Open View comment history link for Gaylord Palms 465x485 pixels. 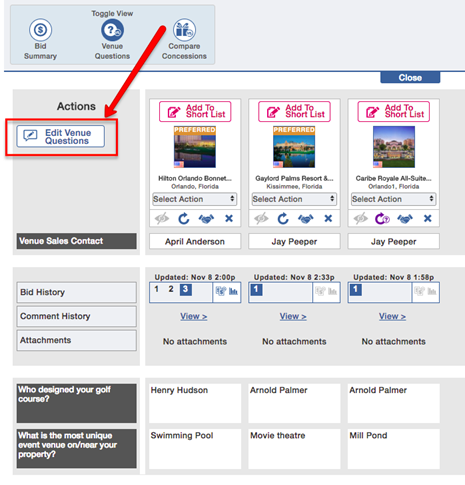[x=293, y=316]
